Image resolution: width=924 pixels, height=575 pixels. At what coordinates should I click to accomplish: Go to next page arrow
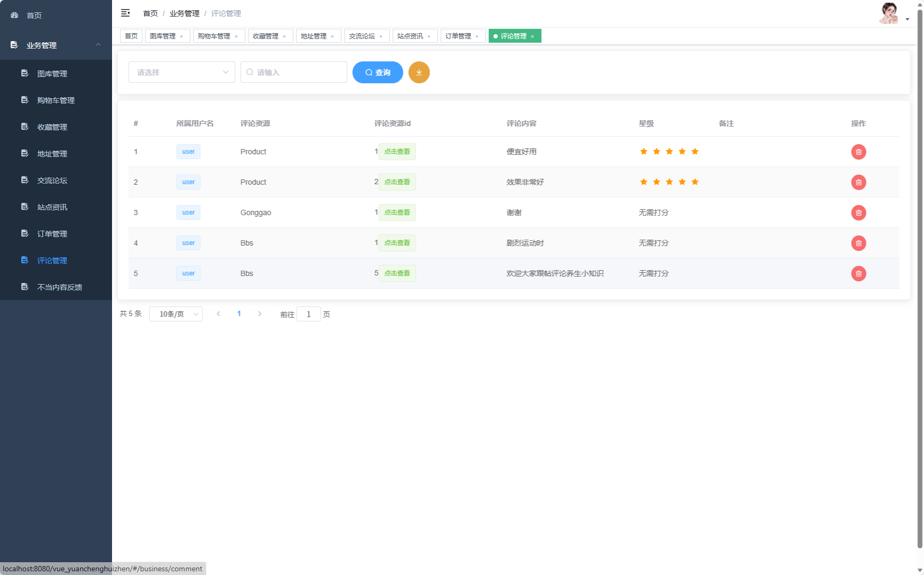click(260, 314)
